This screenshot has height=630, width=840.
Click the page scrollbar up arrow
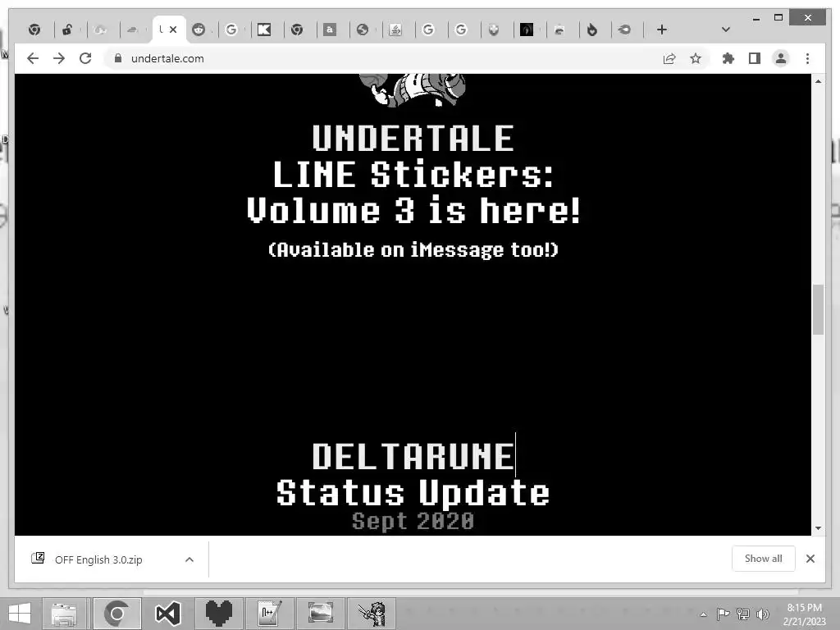(818, 81)
